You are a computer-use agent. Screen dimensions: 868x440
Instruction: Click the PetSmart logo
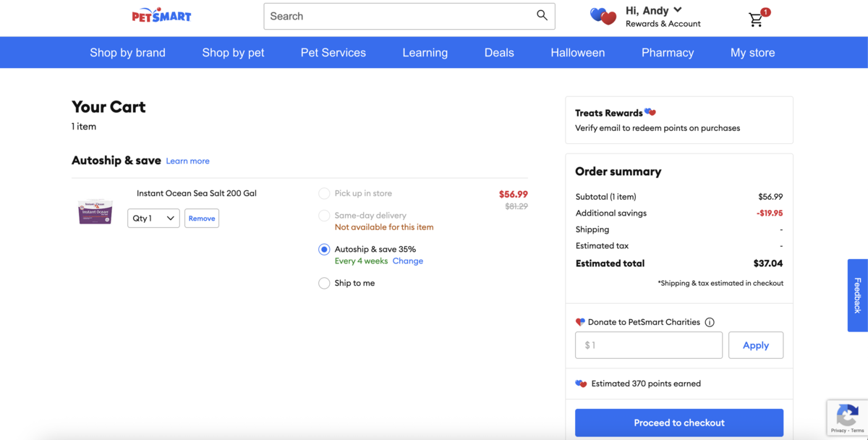[161, 16]
